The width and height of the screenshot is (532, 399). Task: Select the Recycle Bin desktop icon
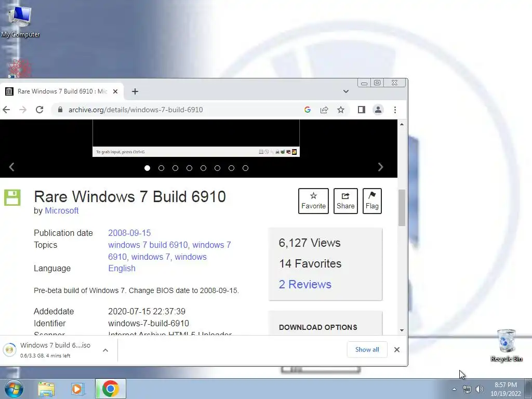[506, 345]
